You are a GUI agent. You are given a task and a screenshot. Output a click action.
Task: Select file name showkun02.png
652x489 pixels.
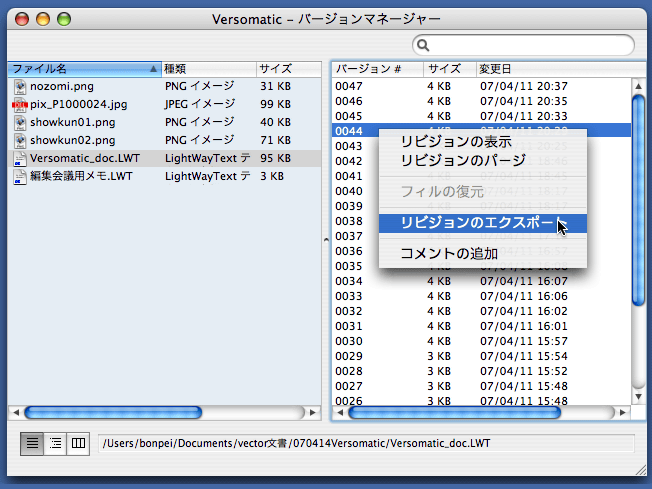pos(73,140)
